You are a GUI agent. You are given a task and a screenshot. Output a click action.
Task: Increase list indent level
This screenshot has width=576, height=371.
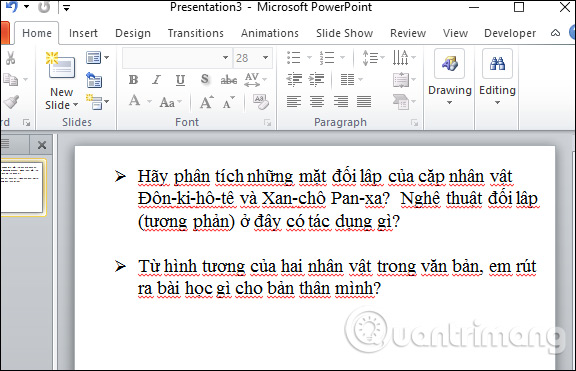tap(317, 79)
